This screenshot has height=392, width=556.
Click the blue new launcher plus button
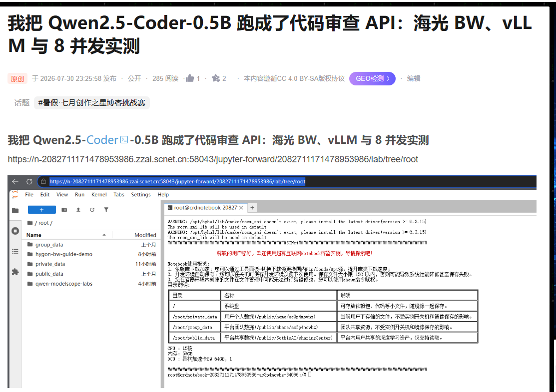point(42,210)
